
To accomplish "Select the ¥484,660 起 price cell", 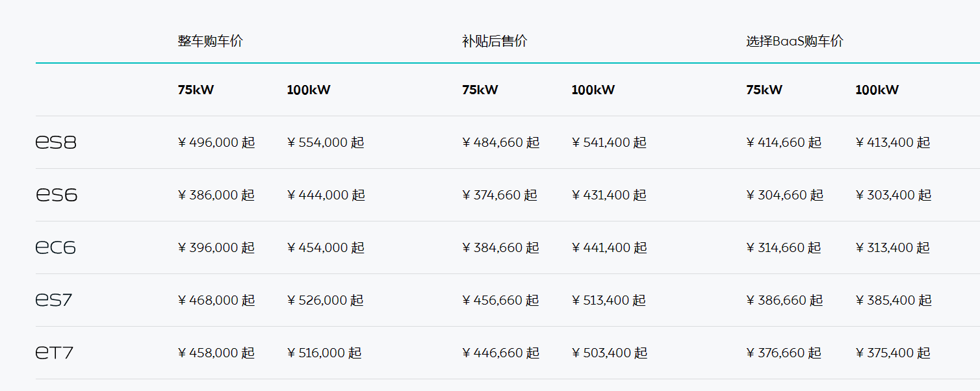I will tap(501, 142).
